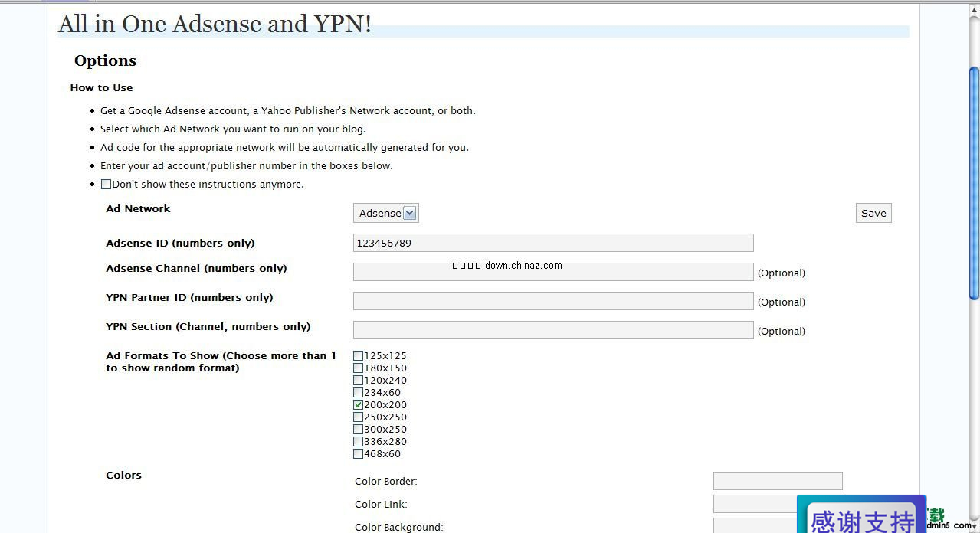The width and height of the screenshot is (980, 533).
Task: Select the YPN Partner ID field
Action: (x=553, y=301)
